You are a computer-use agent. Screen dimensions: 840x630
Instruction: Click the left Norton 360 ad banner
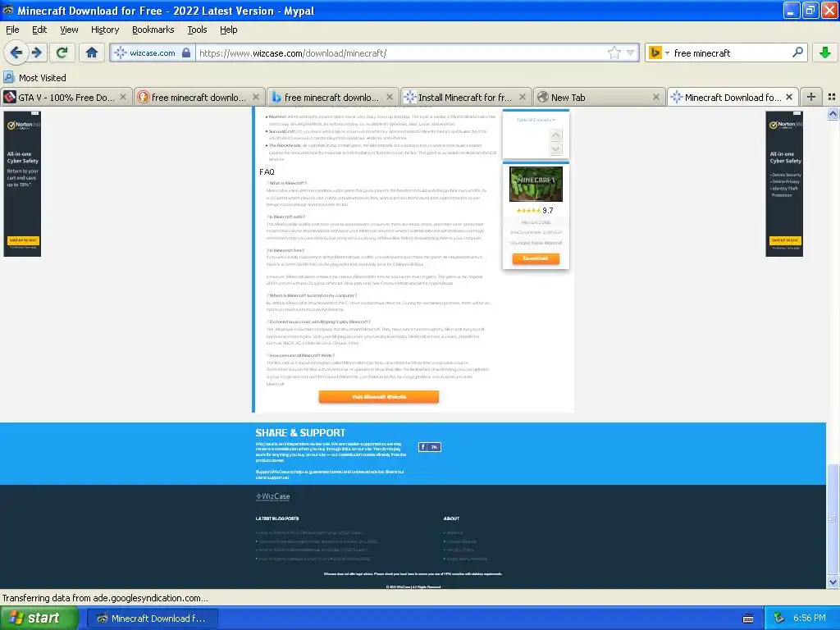pos(22,183)
